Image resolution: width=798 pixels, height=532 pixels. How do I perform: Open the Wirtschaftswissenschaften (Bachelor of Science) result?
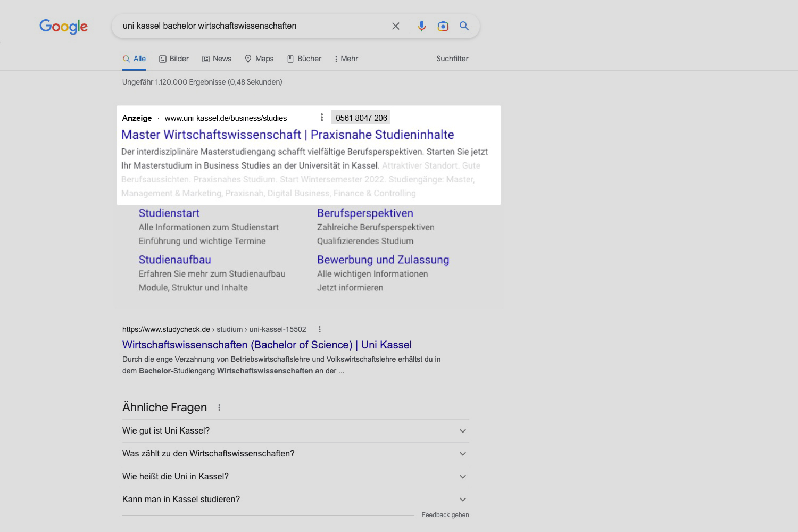[x=267, y=345]
